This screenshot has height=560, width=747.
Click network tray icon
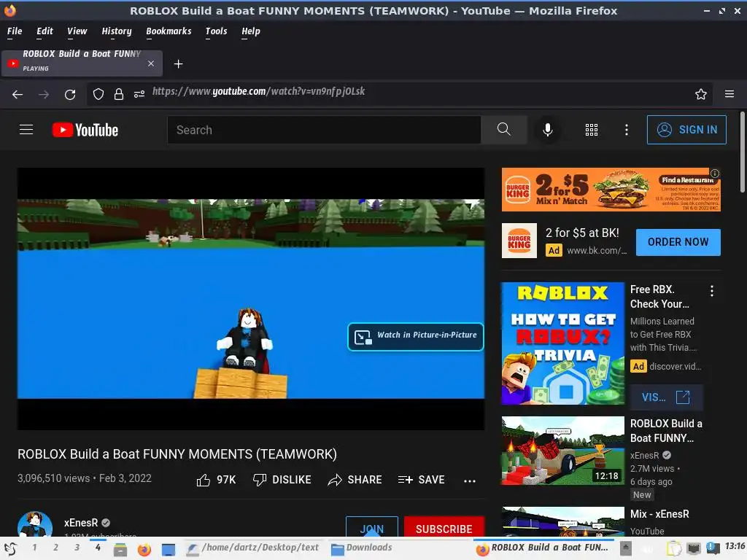(x=694, y=548)
